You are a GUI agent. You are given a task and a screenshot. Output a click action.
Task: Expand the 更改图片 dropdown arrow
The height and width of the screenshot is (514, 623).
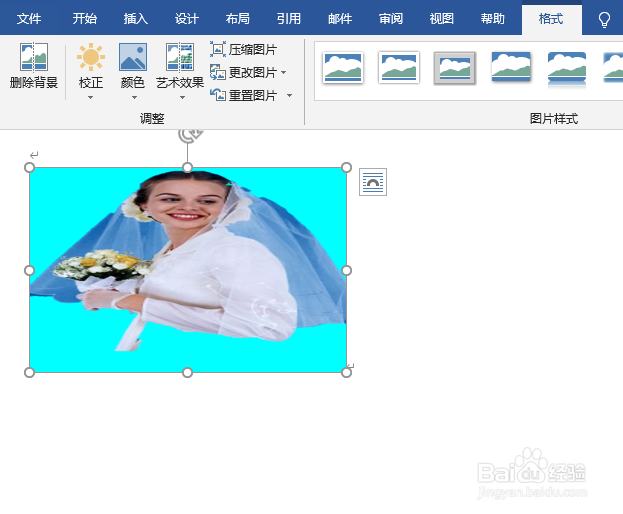click(x=284, y=72)
